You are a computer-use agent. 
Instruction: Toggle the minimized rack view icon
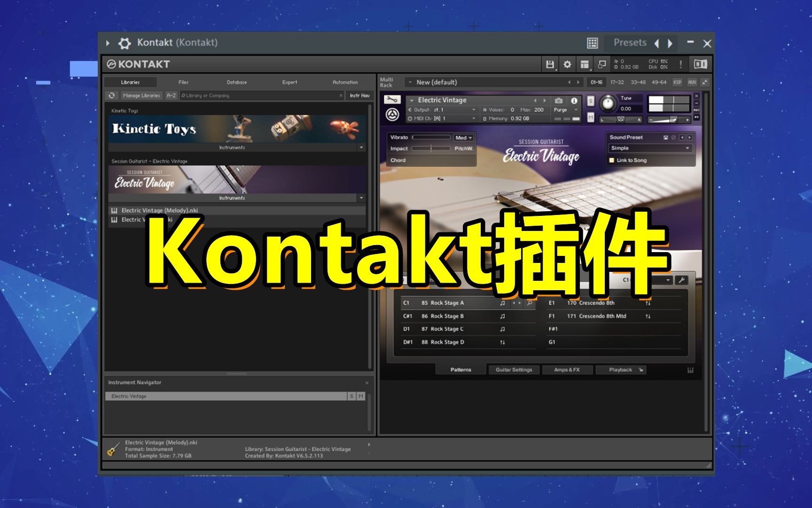pos(601,64)
